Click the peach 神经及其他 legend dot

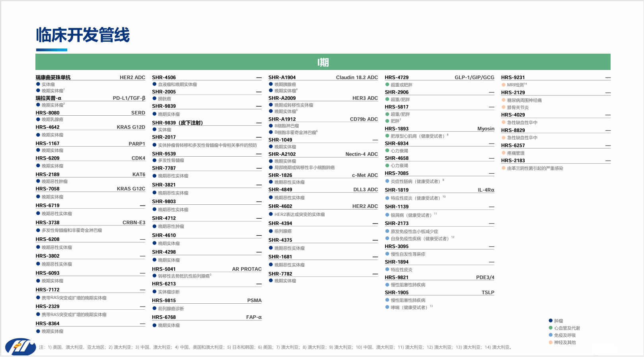pos(551,342)
